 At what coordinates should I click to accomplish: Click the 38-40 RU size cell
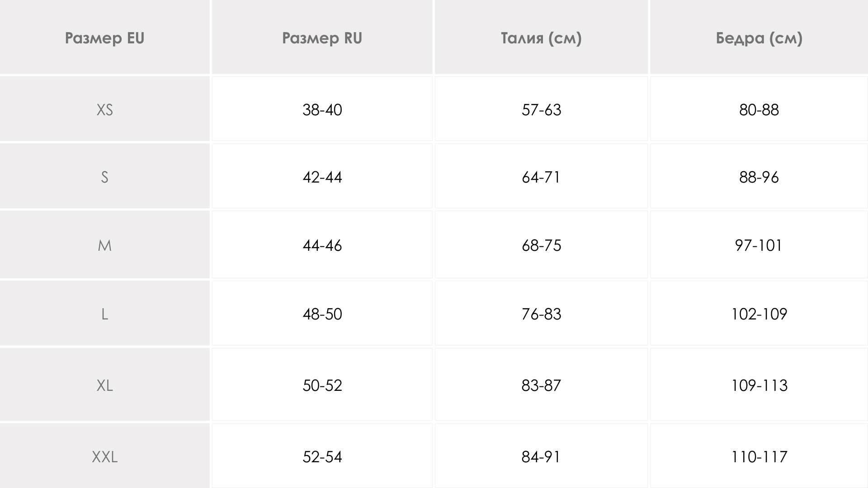pyautogui.click(x=322, y=110)
